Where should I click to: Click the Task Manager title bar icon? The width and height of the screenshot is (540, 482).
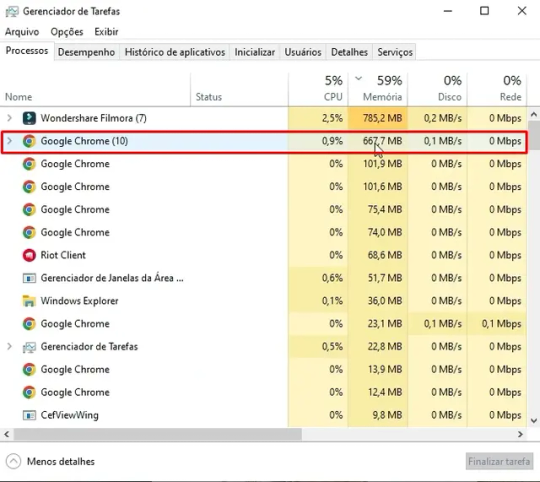[12, 11]
